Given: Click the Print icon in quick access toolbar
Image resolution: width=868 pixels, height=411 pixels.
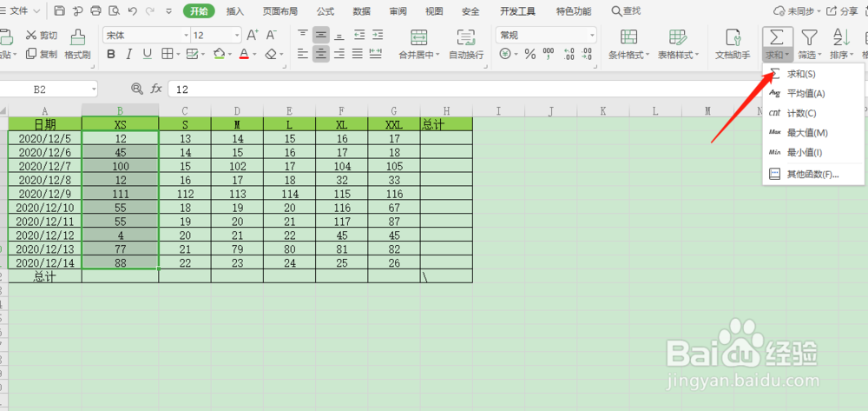Looking at the screenshot, I should 95,10.
